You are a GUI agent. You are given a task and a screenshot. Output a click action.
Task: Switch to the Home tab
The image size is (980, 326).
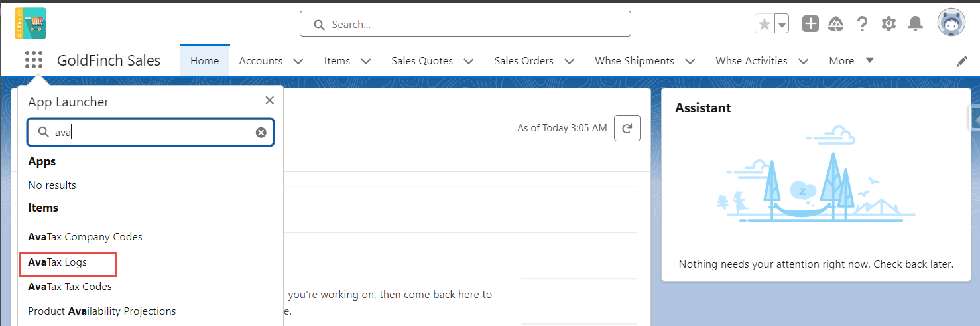click(204, 60)
